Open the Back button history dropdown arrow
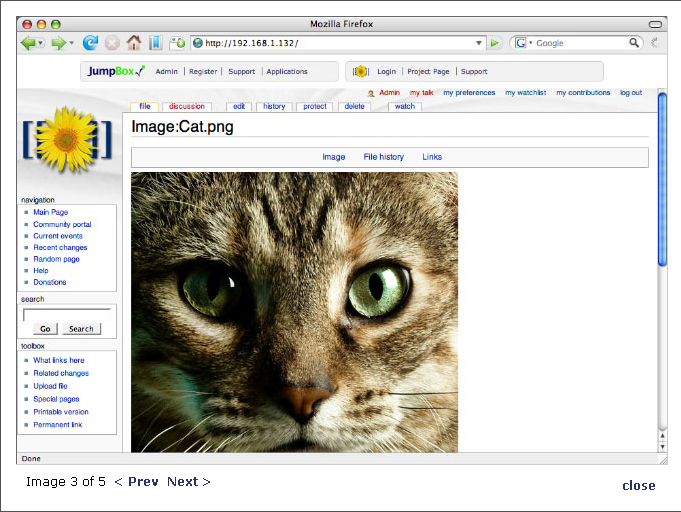This screenshot has height=512, width=681. tap(40, 43)
